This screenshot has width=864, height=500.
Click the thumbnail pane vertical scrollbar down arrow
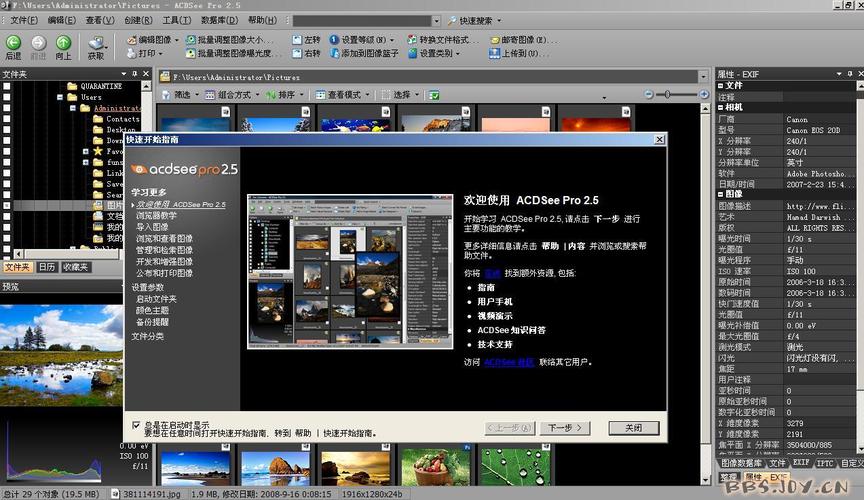coord(705,481)
